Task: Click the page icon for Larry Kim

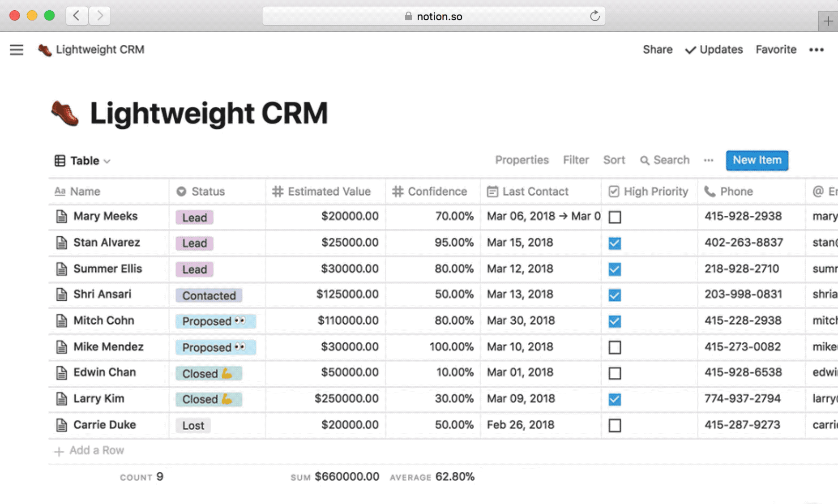Action: 61,399
